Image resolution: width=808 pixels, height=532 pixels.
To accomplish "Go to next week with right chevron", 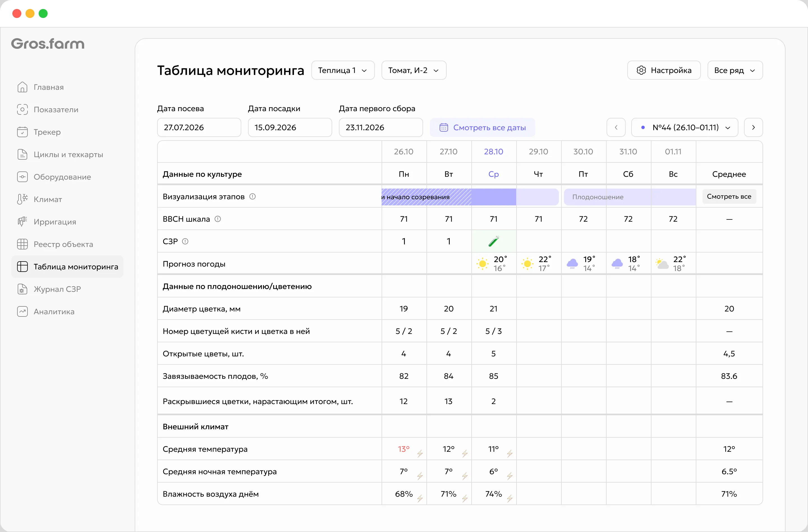I will click(x=753, y=127).
